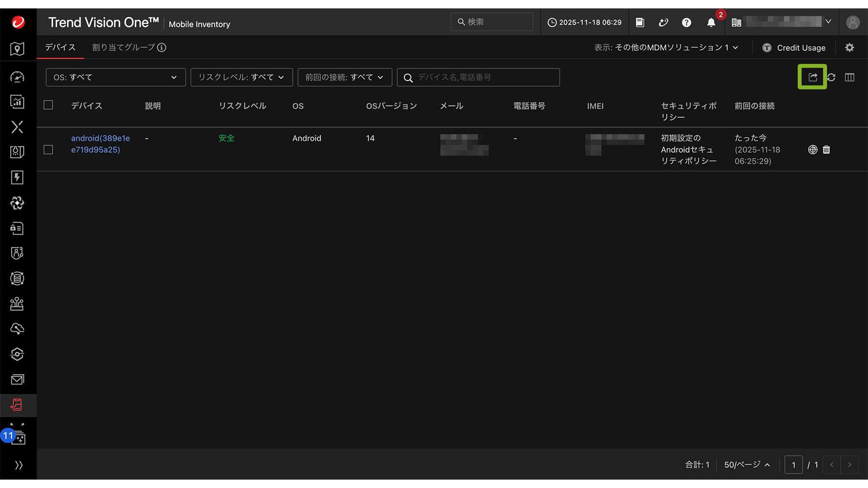Refresh the device list

point(831,77)
